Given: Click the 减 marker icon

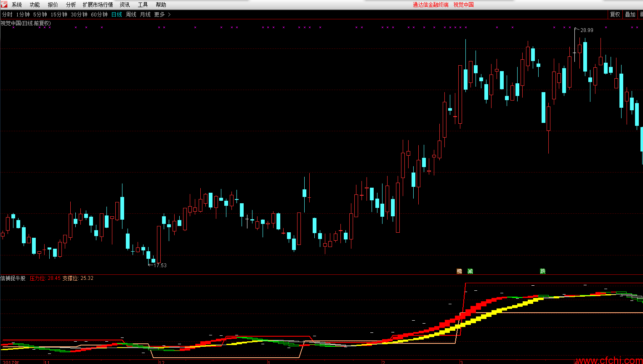Looking at the screenshot, I should pyautogui.click(x=470, y=271).
